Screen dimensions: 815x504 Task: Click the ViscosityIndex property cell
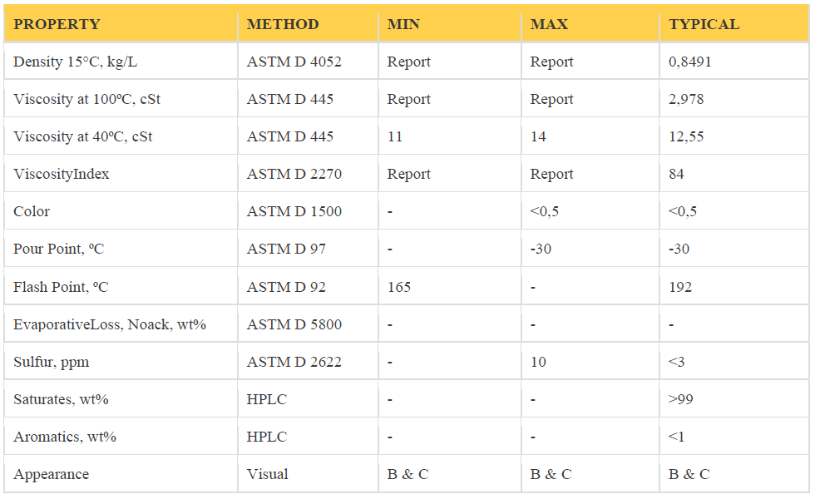61,174
